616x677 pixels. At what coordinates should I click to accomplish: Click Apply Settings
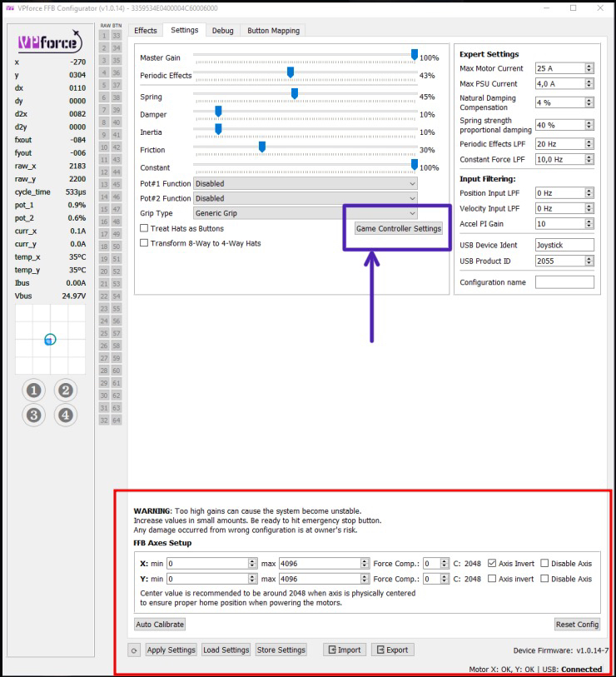point(171,650)
